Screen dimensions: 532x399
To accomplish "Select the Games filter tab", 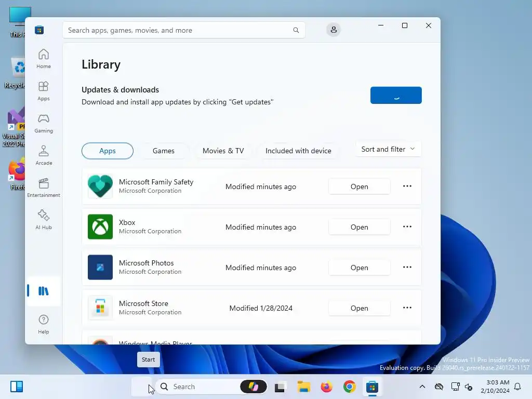I will click(x=163, y=151).
